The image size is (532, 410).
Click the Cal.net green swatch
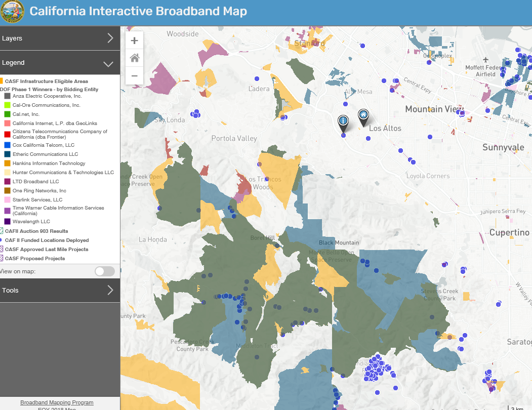8,114
